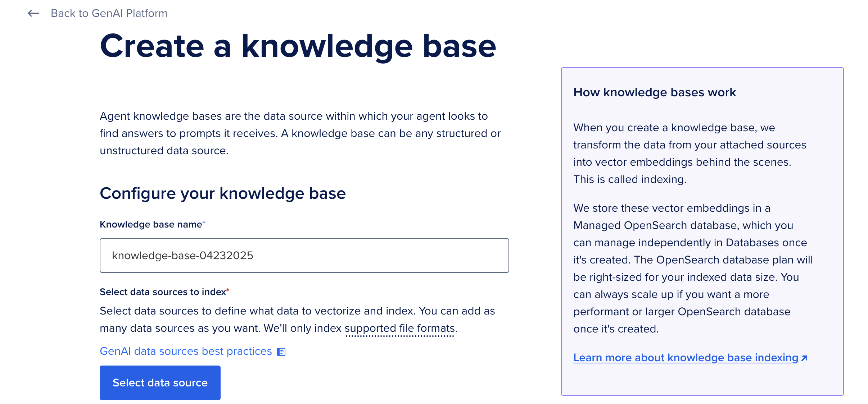Click the back arrow icon

pos(33,14)
